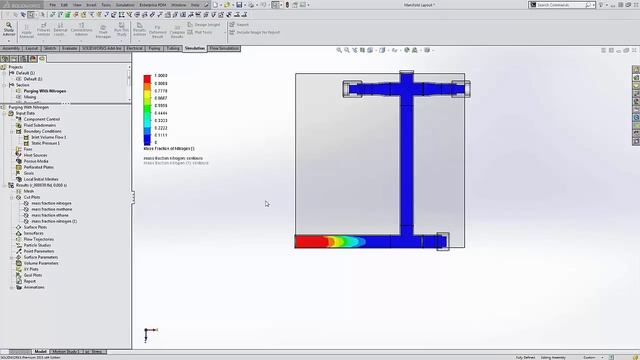Collapse the Section project node
This screenshot has height=360, width=640.
tap(4, 85)
